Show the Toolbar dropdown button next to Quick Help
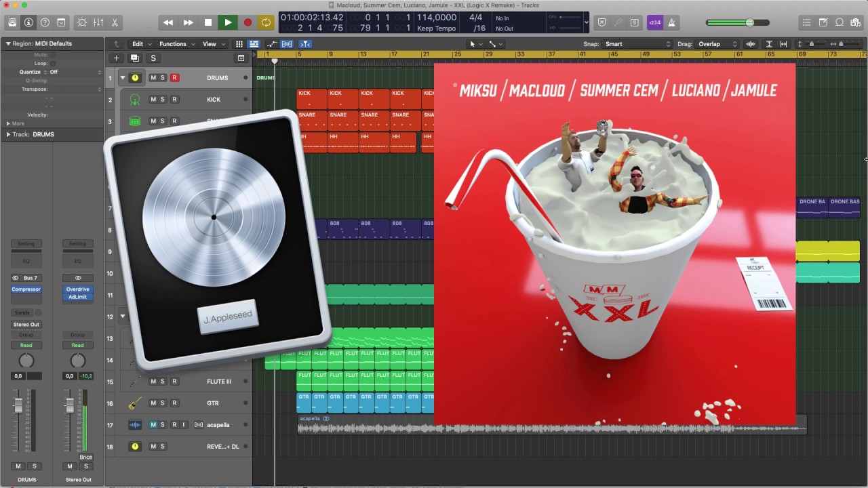868x488 pixels. coord(61,22)
